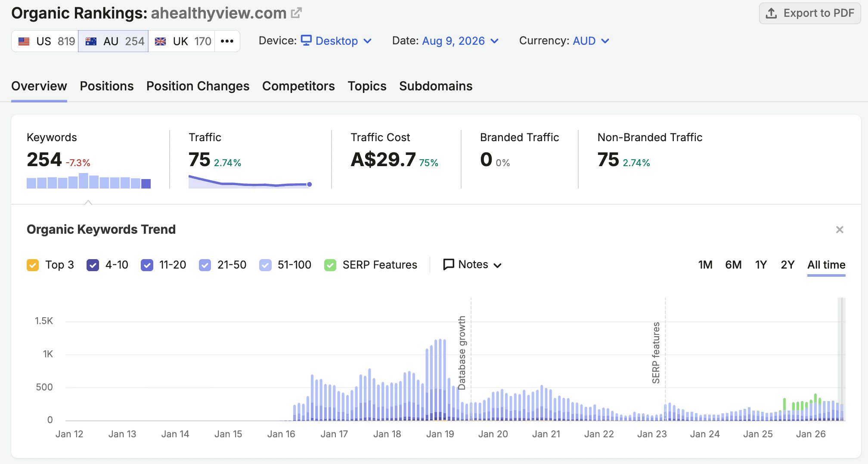The width and height of the screenshot is (868, 464).
Task: Switch to the Overview tab
Action: [39, 86]
